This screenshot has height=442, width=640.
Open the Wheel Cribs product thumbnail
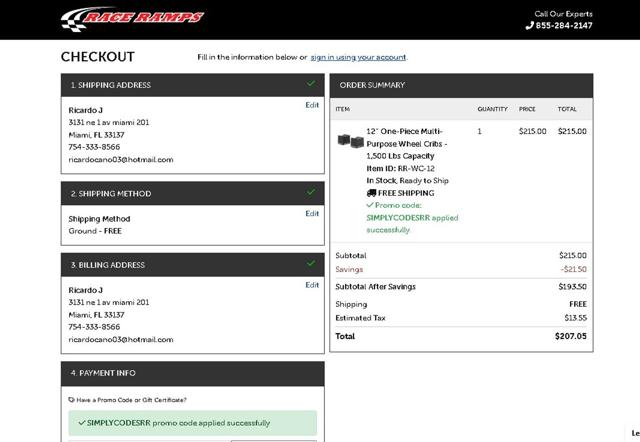(x=350, y=141)
